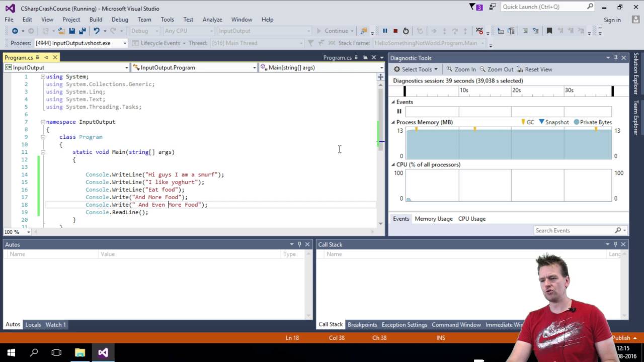The width and height of the screenshot is (644, 362).
Task: Click the Break All pause icon
Action: tap(385, 31)
